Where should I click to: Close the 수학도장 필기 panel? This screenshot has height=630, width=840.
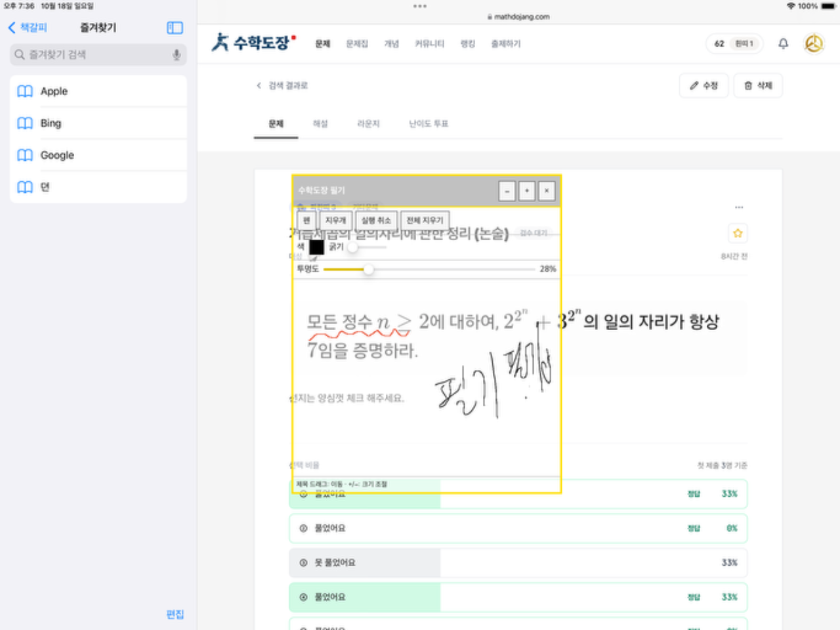point(547,191)
